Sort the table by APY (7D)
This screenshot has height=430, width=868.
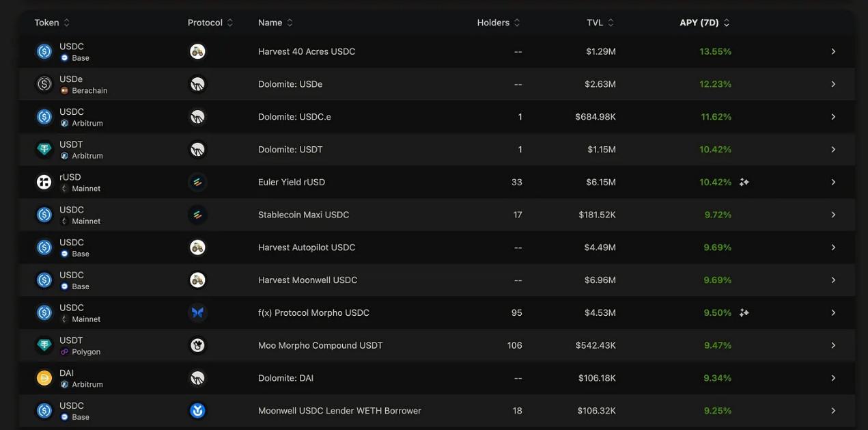[x=698, y=22]
